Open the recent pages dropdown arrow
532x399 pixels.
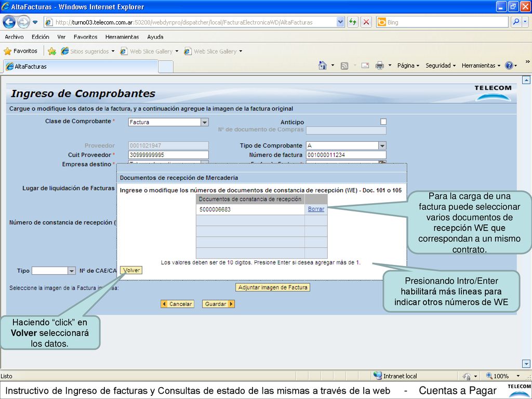click(35, 22)
